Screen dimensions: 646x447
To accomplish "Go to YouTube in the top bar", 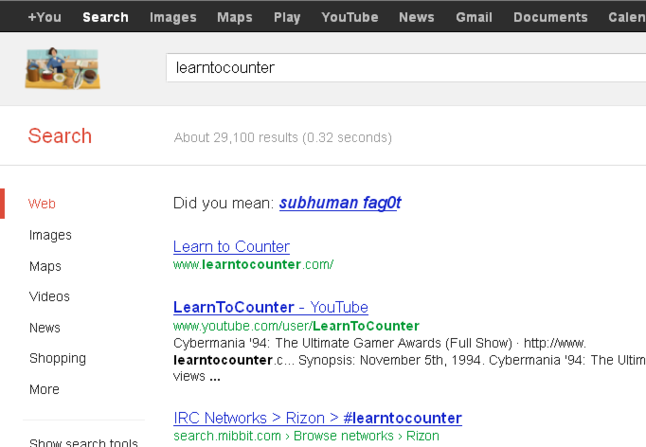I will [350, 17].
